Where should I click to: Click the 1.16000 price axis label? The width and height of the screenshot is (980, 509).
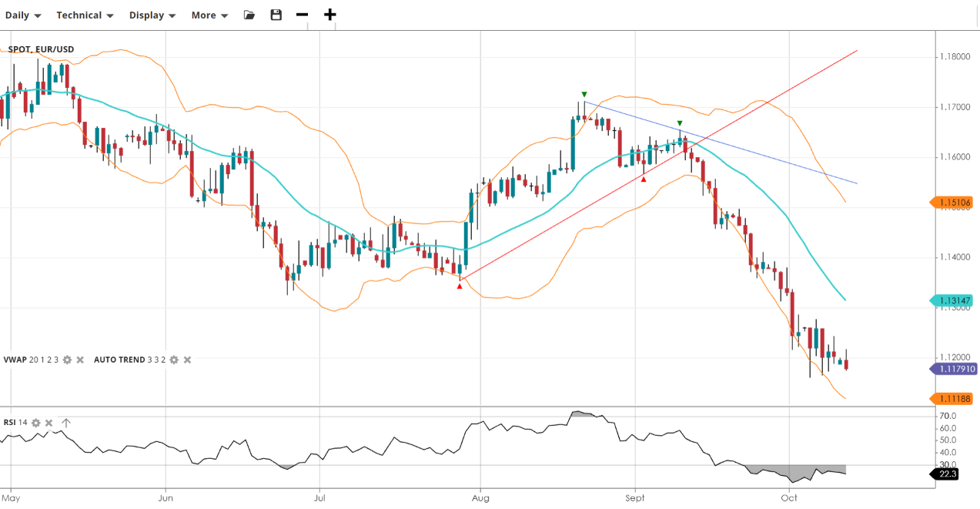coord(955,157)
